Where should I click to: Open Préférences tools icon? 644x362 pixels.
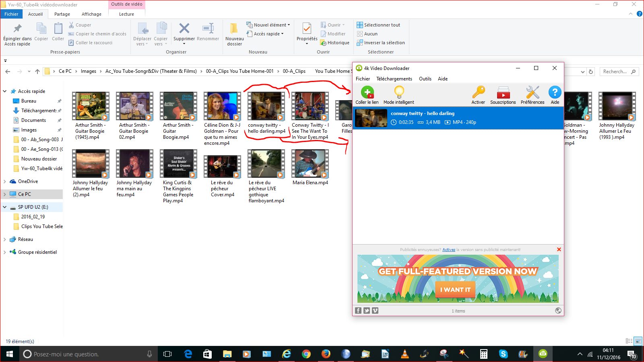point(533,95)
